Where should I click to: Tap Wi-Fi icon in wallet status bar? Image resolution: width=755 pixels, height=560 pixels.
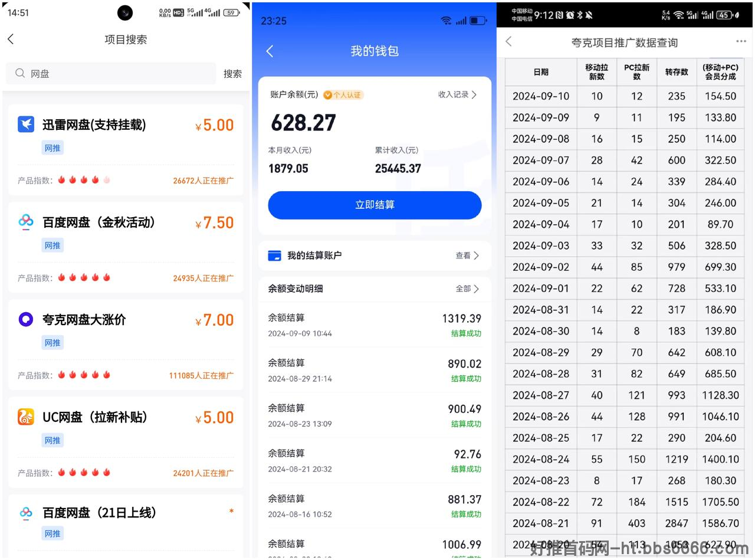tap(446, 21)
